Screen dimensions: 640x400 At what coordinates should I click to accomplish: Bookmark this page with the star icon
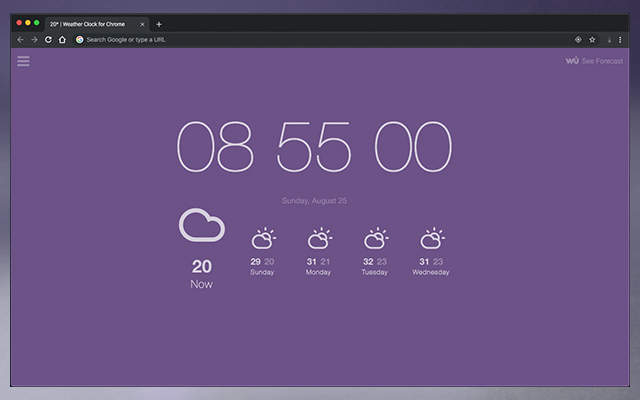click(x=592, y=40)
